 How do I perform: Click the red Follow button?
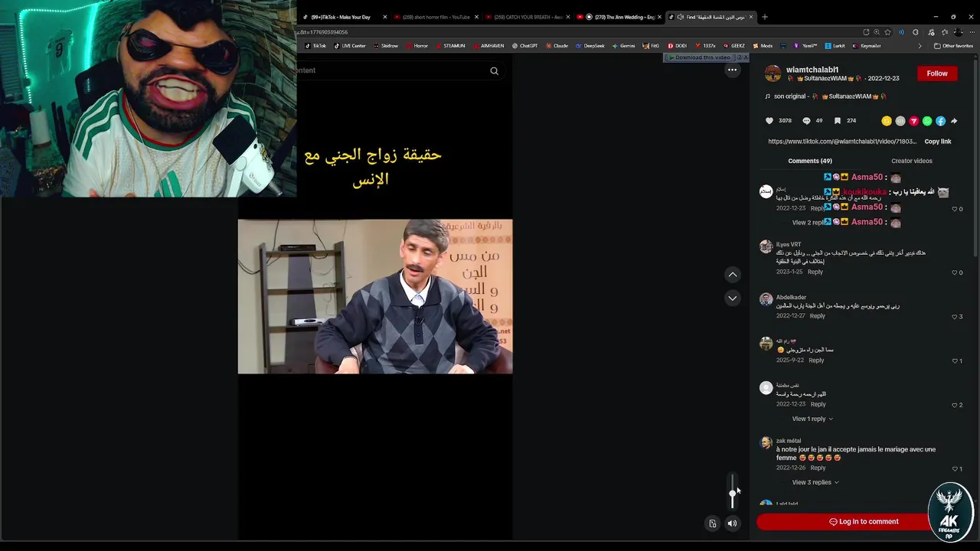click(x=937, y=73)
